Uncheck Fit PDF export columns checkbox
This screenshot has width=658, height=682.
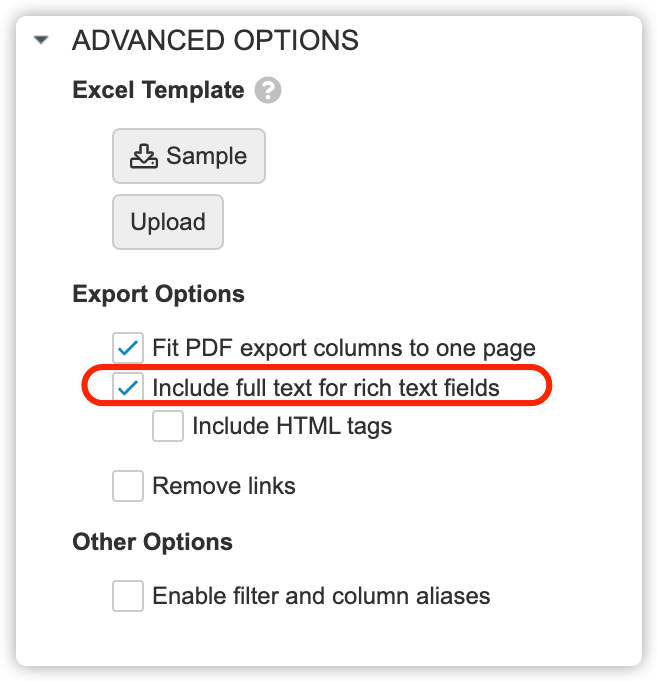pos(128,348)
